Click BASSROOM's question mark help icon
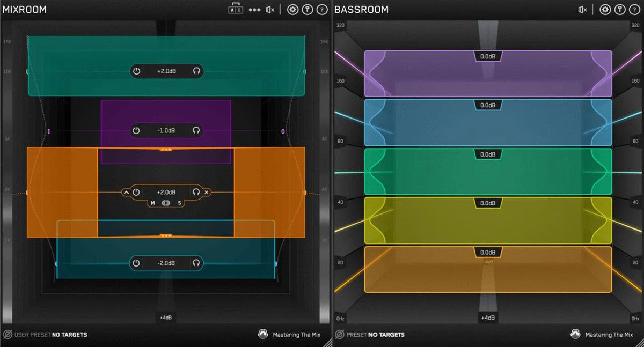 coord(636,9)
